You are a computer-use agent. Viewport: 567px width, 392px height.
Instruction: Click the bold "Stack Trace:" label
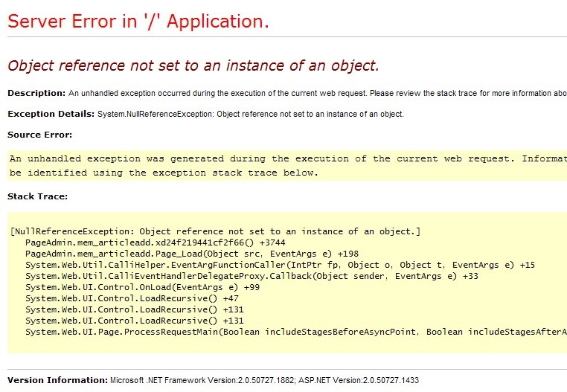pos(37,196)
